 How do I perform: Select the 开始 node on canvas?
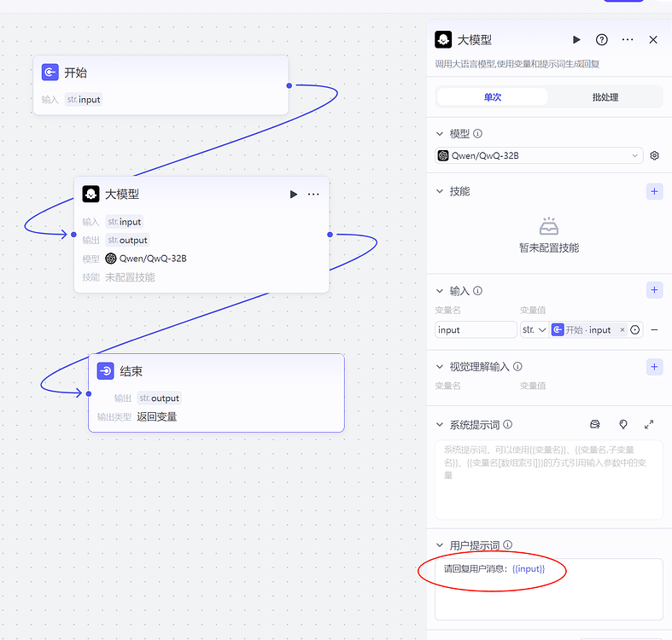161,84
